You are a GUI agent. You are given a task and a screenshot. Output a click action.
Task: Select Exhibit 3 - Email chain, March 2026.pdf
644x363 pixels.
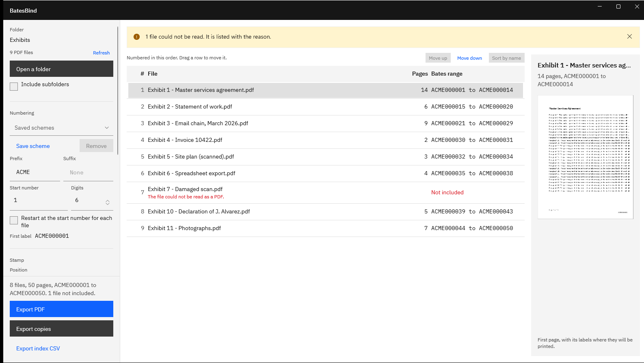[326, 123]
